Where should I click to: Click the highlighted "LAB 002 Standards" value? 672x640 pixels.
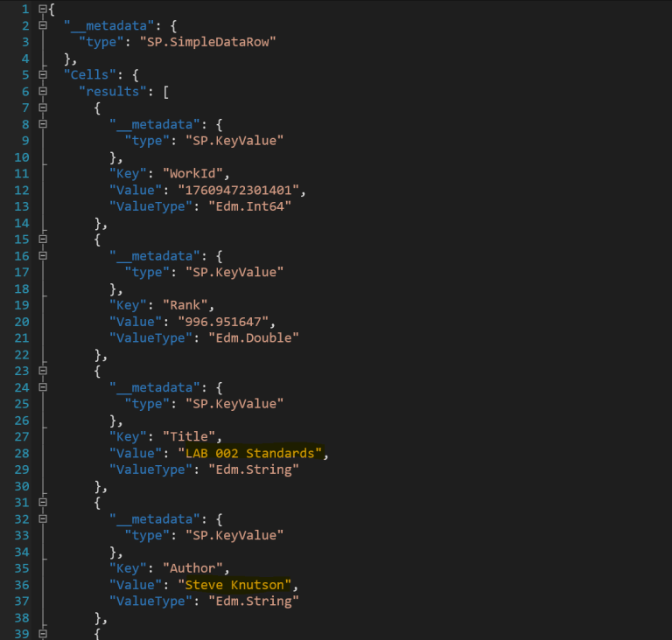coord(252,453)
